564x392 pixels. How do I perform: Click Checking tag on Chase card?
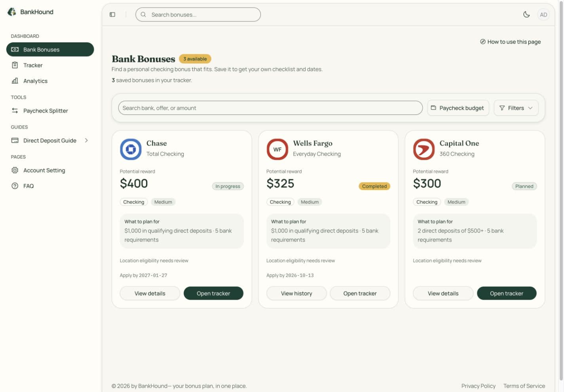(134, 202)
